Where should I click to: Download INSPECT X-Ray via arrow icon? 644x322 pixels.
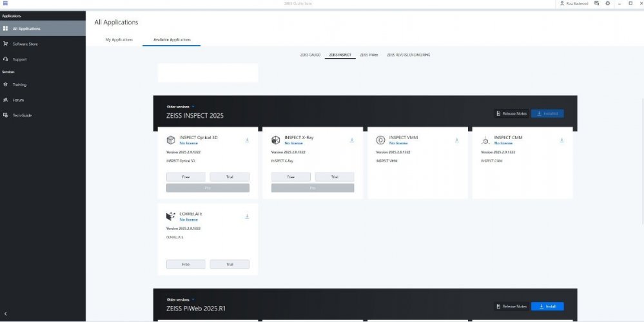point(352,140)
